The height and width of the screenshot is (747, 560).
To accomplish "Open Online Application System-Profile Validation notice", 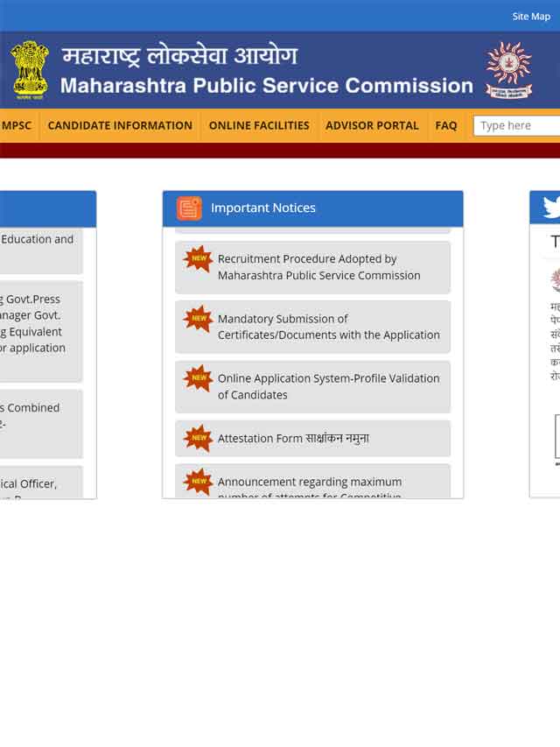I will 329,386.
